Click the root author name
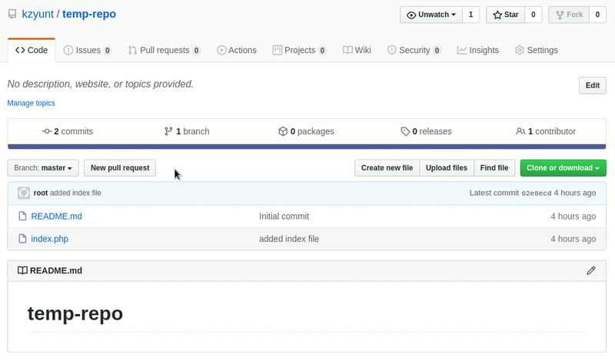 41,193
